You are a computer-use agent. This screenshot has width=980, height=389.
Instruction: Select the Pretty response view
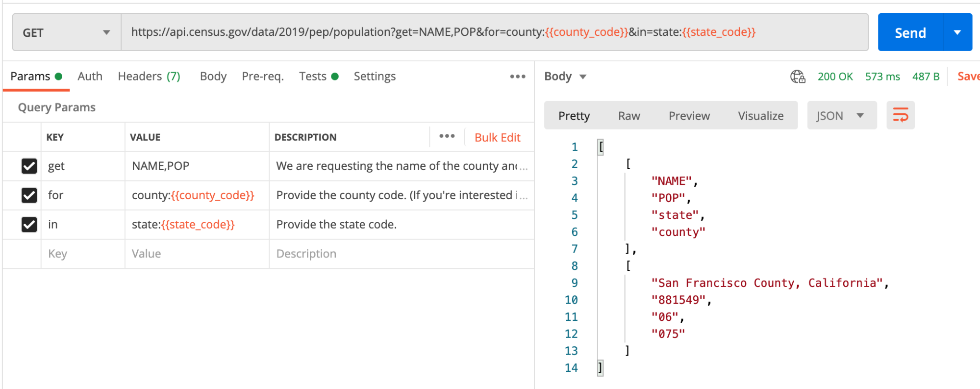[574, 116]
